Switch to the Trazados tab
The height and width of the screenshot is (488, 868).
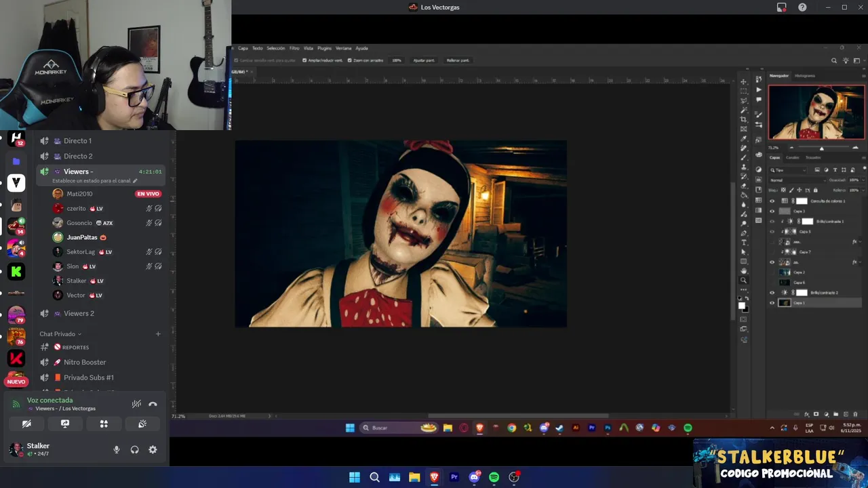coord(813,157)
